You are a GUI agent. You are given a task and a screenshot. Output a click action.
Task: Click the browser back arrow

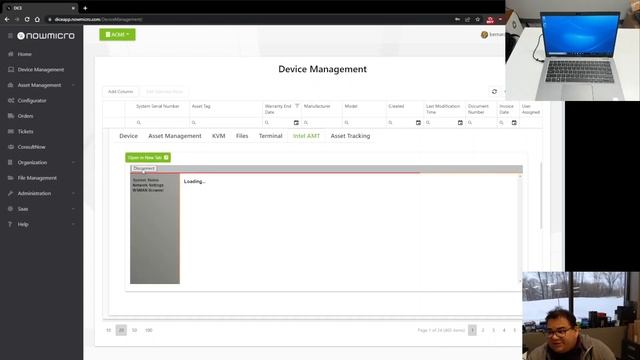click(x=7, y=19)
